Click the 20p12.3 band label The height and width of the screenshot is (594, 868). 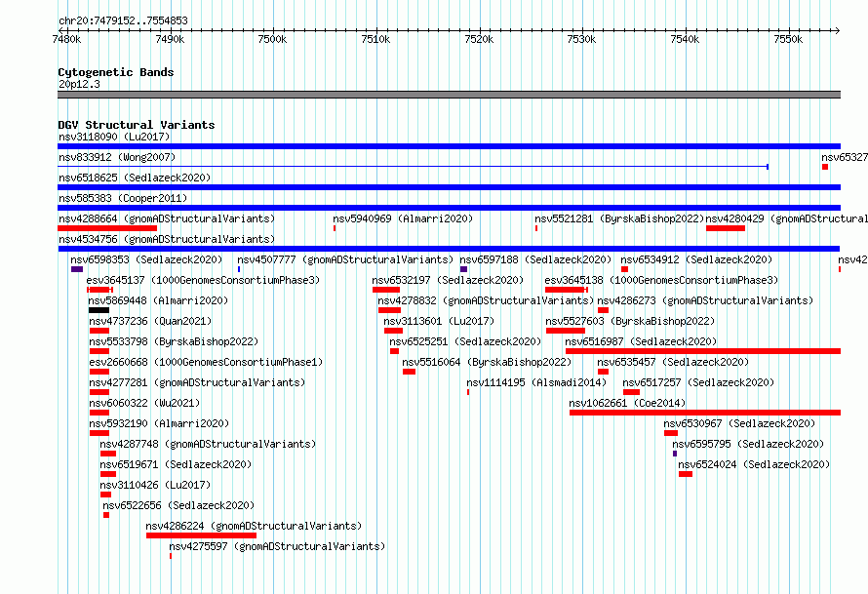[x=79, y=84]
